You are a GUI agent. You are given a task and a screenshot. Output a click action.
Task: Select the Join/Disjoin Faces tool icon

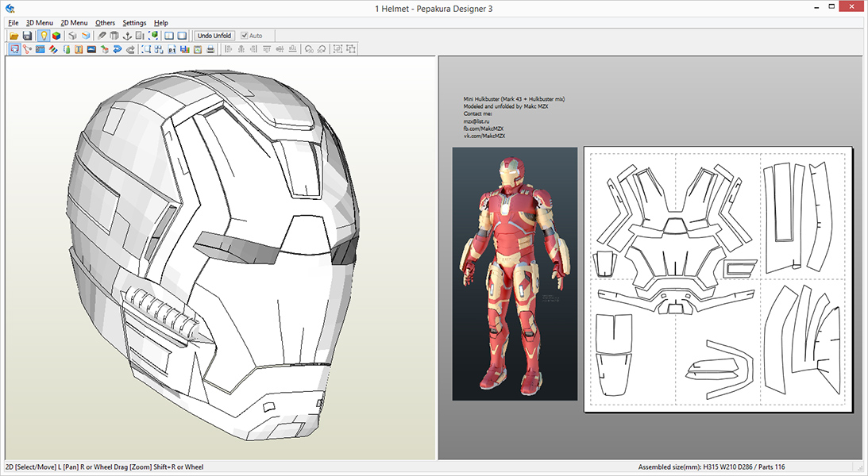[x=27, y=49]
